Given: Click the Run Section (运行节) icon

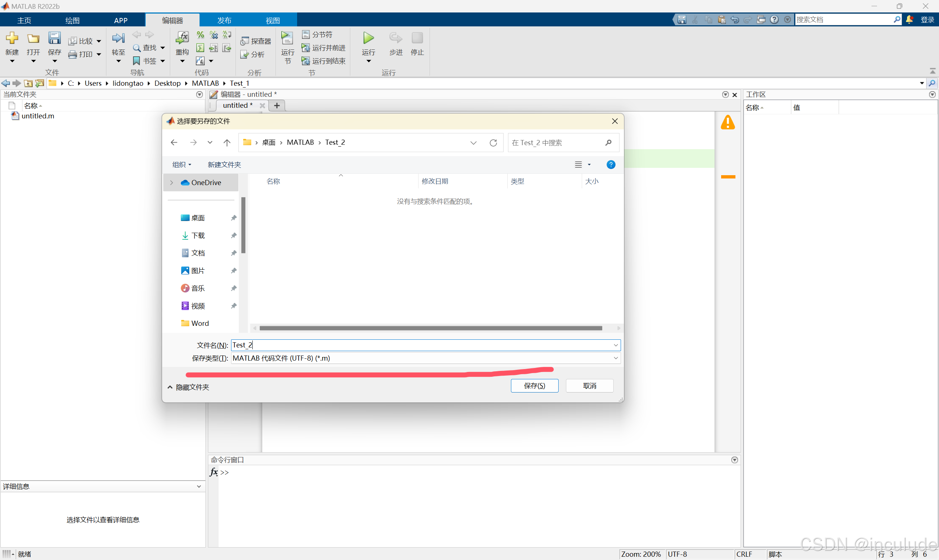Looking at the screenshot, I should (x=287, y=38).
